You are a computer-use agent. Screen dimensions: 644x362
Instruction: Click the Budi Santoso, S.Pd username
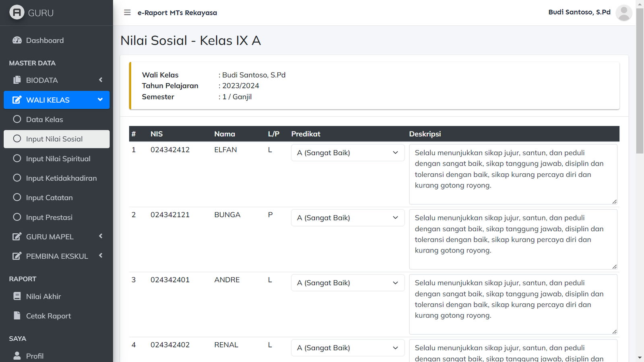click(x=579, y=12)
